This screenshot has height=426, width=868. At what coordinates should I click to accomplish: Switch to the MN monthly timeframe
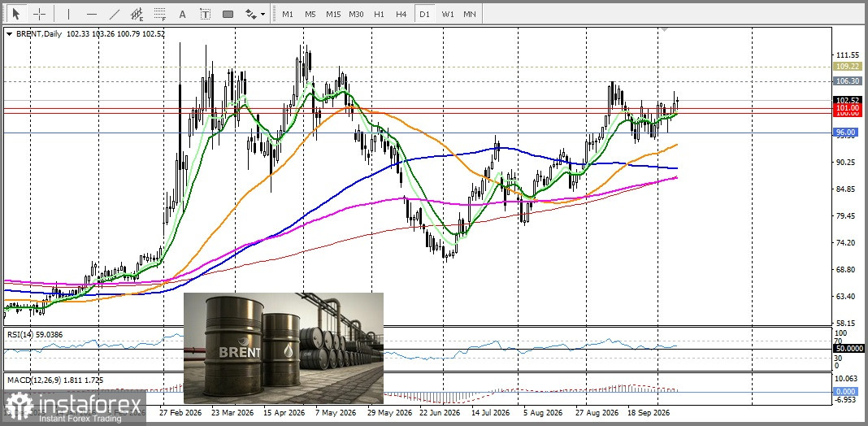(x=470, y=14)
